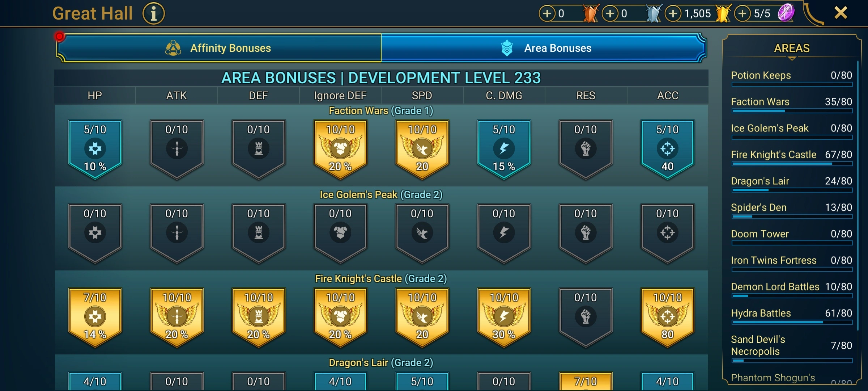Image resolution: width=868 pixels, height=391 pixels.
Task: Switch to Affinity Bonuses tab
Action: 219,48
